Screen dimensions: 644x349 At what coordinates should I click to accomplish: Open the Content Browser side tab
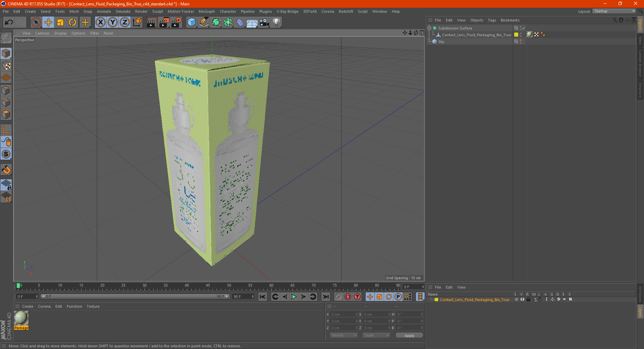point(640,63)
